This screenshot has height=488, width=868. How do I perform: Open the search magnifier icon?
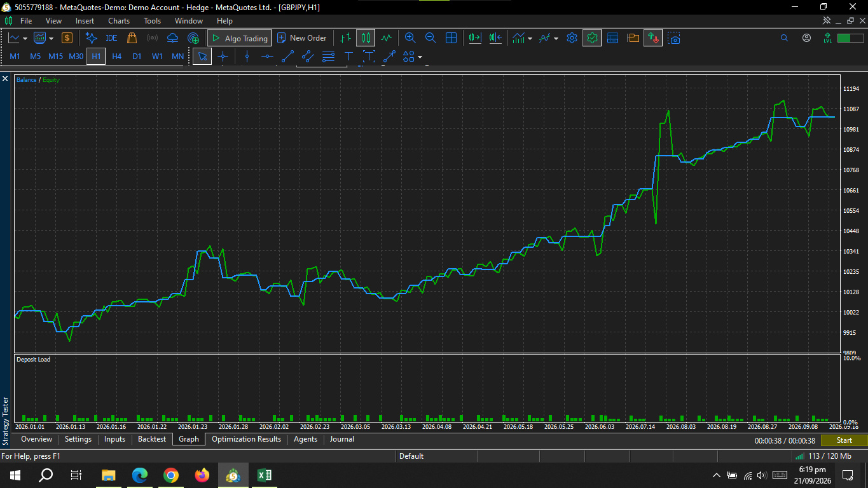point(784,38)
